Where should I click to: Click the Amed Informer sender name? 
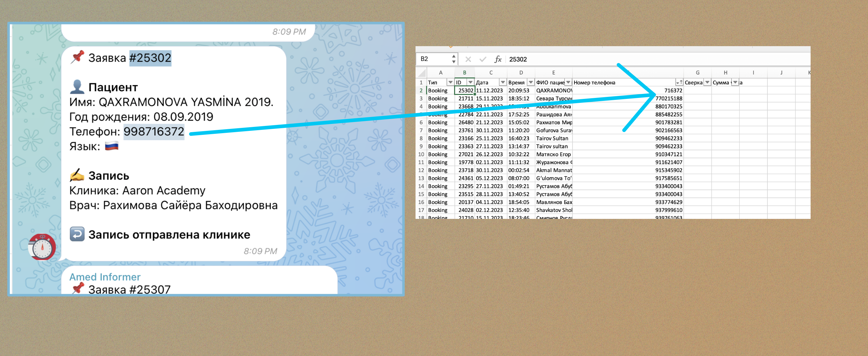tap(105, 277)
